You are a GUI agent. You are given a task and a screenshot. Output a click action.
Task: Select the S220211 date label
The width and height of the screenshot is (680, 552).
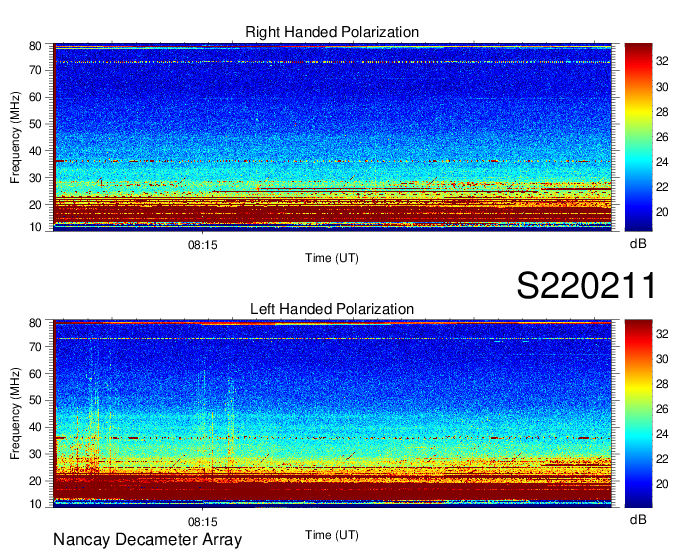point(586,285)
